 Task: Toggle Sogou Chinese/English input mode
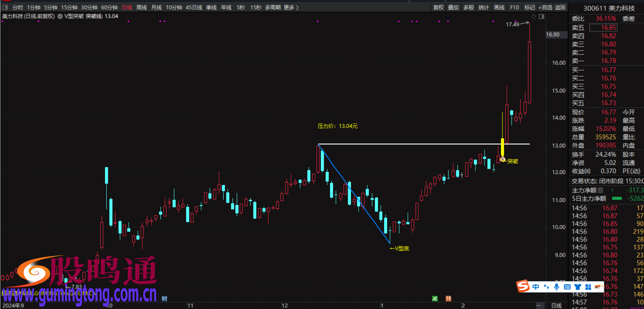pos(536,287)
